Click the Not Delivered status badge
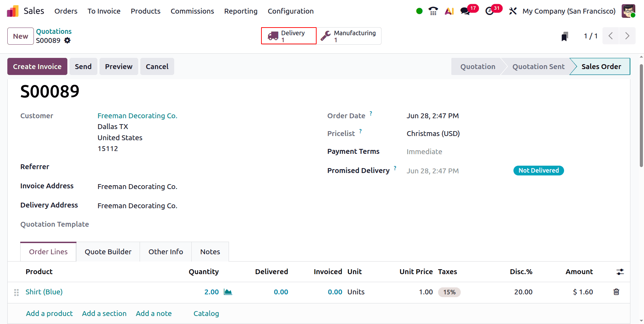644x324 pixels. (x=539, y=171)
